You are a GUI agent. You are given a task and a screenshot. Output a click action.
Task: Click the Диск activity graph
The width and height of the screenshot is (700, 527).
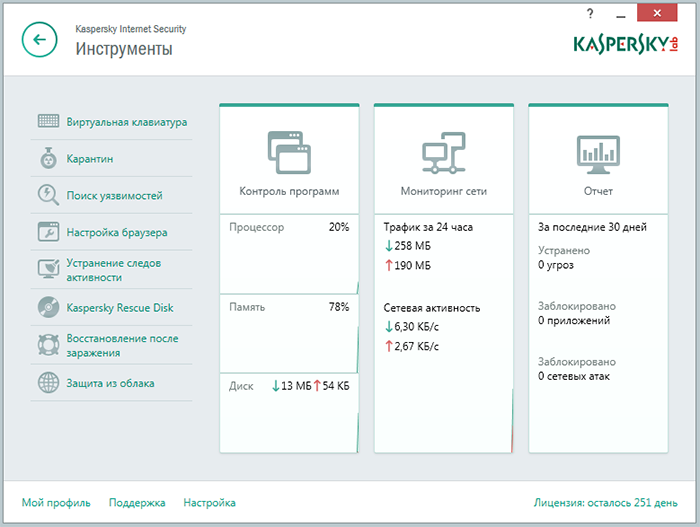[289, 413]
